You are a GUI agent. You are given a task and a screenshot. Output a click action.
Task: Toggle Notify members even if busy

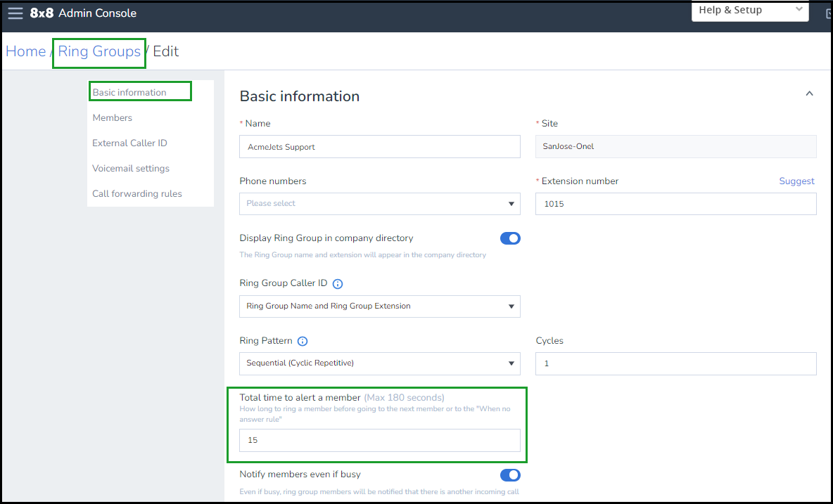(x=510, y=474)
